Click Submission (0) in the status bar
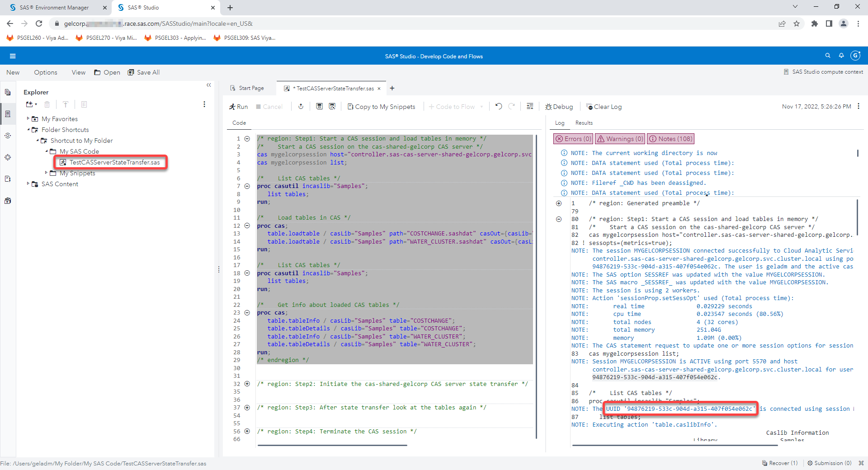 tap(830, 463)
